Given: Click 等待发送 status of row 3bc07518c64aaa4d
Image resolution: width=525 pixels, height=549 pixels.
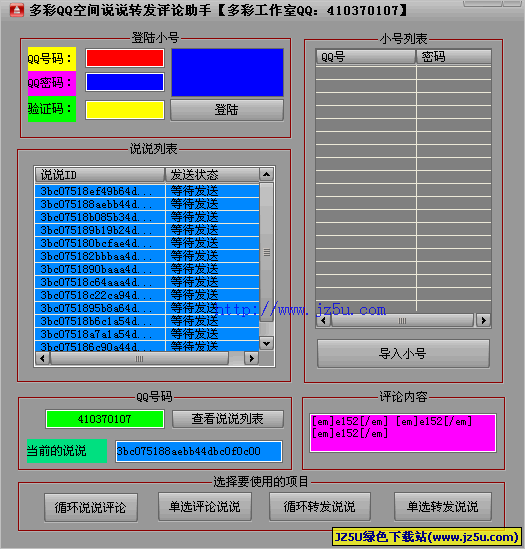Looking at the screenshot, I should pyautogui.click(x=194, y=282).
